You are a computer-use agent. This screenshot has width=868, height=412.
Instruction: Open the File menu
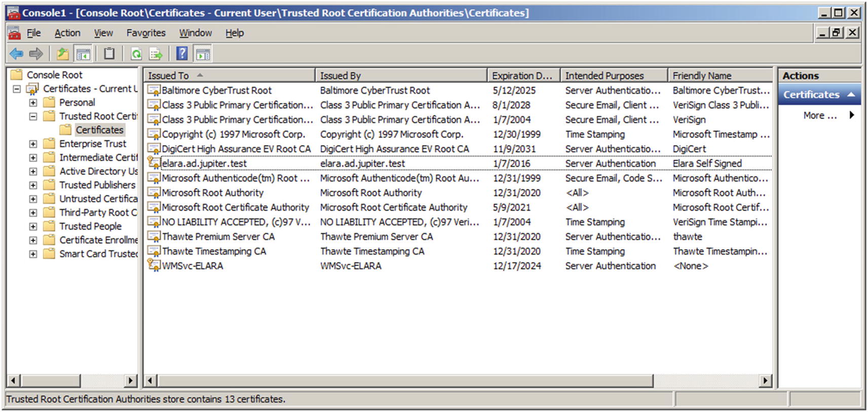pos(33,33)
